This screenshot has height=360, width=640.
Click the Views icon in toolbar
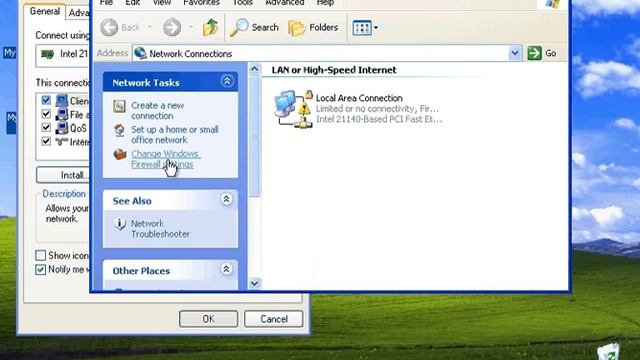click(x=362, y=28)
